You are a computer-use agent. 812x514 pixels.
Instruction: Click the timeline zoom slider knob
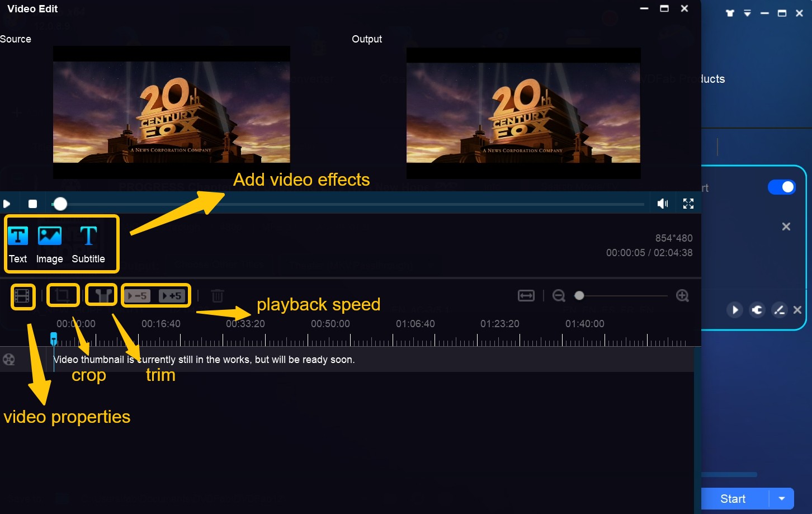(x=579, y=295)
